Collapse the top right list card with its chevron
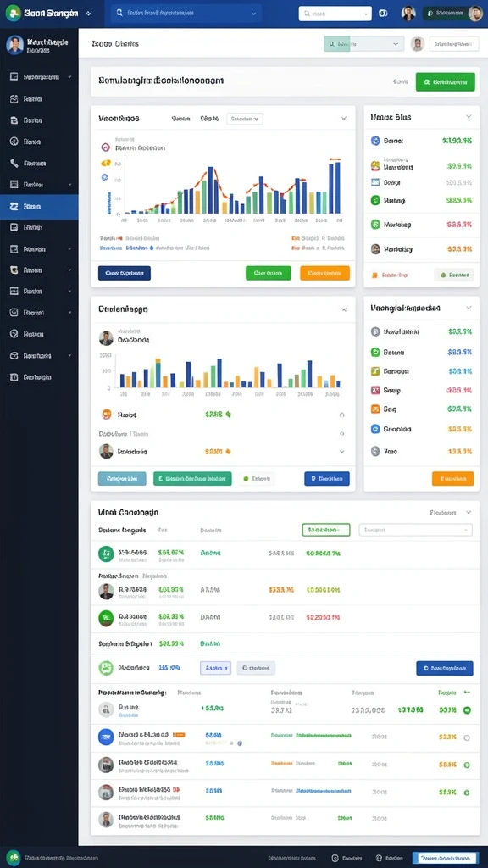The height and width of the screenshot is (868, 488). tap(469, 117)
